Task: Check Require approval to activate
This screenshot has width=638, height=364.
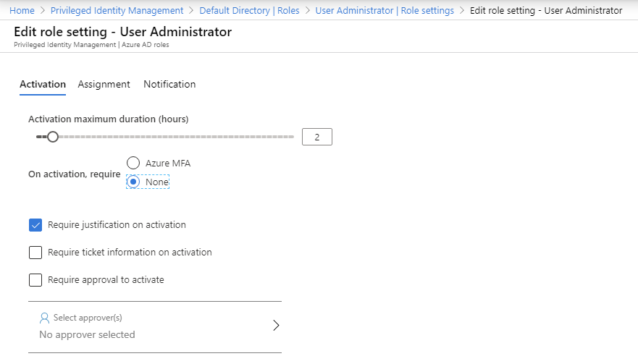Action: 35,280
